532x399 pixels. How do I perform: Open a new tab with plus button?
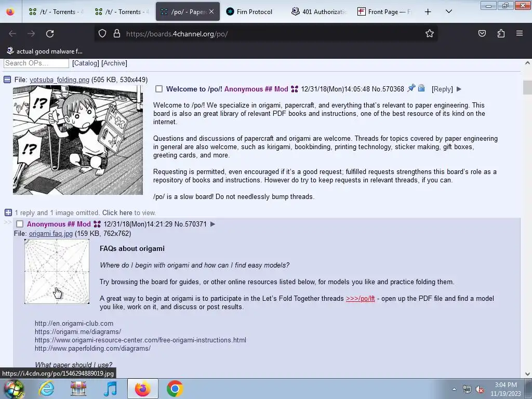pyautogui.click(x=428, y=11)
